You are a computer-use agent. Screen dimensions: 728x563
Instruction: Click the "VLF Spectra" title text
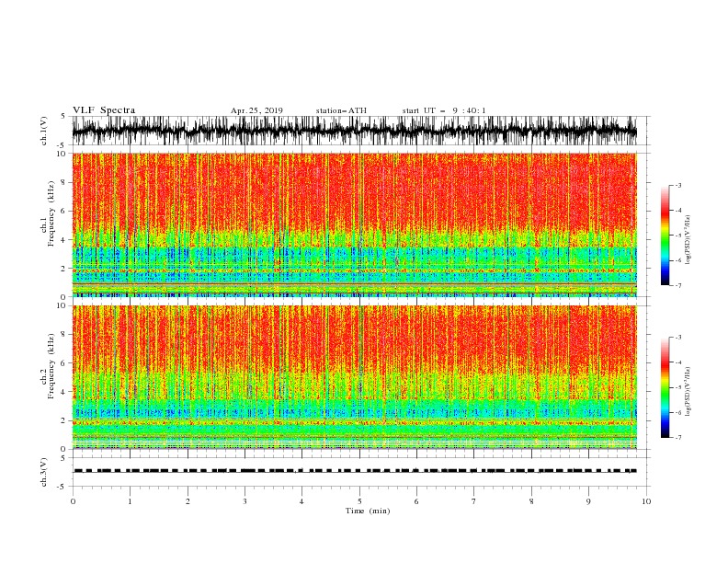[104, 110]
